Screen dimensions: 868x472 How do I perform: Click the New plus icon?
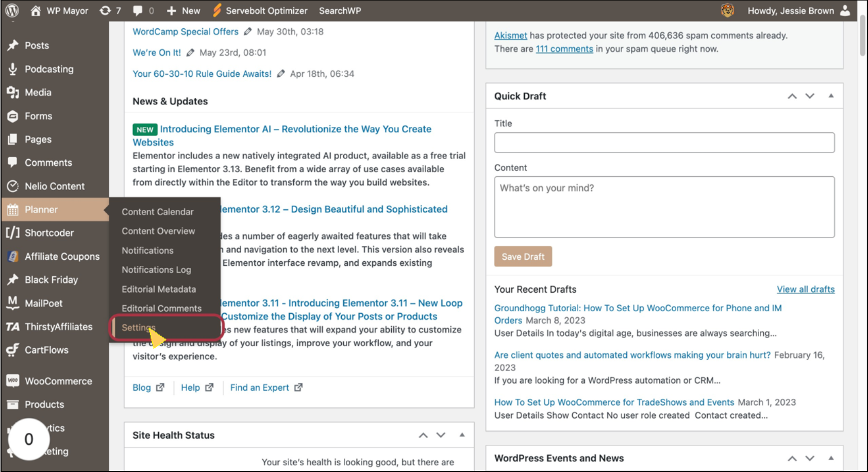coord(172,10)
